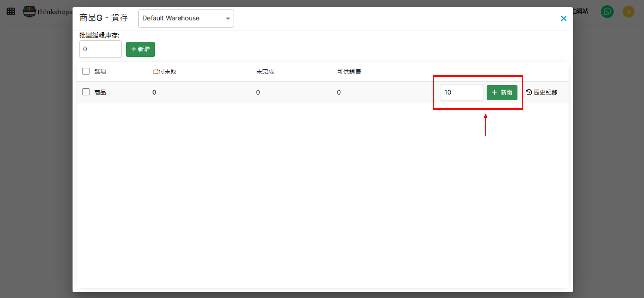Click the 已付未取 column header
Image resolution: width=644 pixels, height=298 pixels.
click(164, 71)
